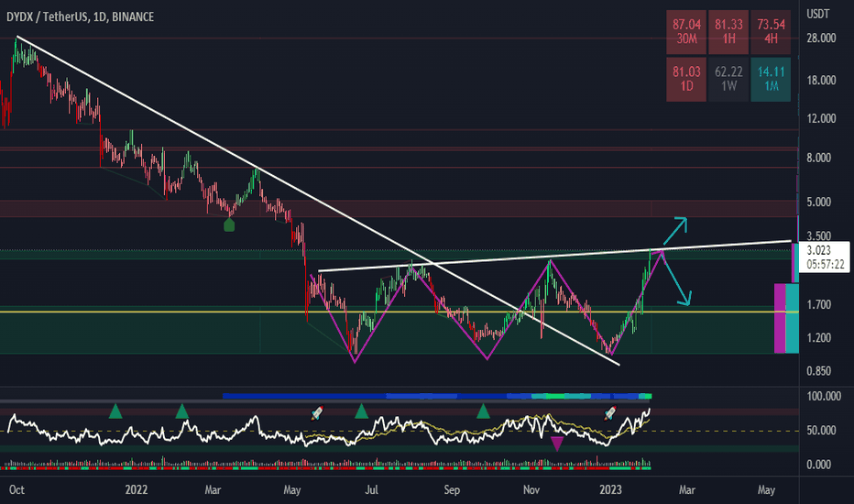The width and height of the screenshot is (854, 504).
Task: Click the Oct label on the time axis
Action: (x=16, y=490)
